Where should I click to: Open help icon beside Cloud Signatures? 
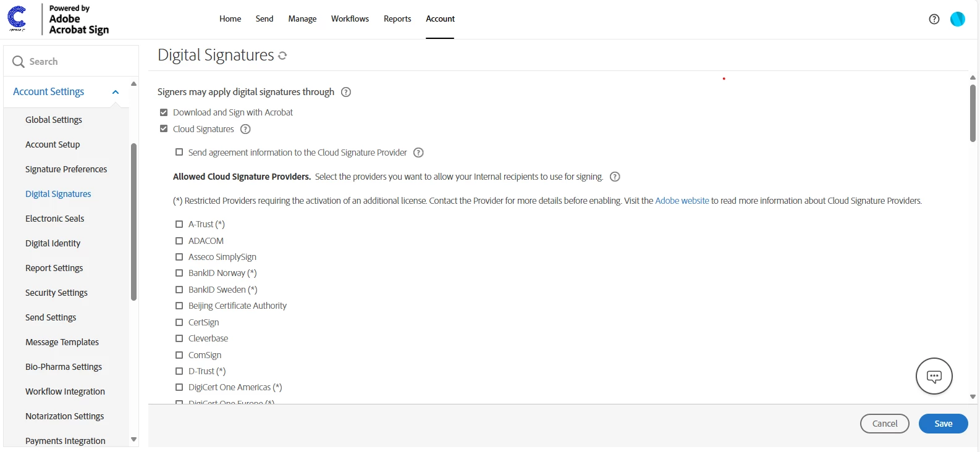(x=245, y=129)
